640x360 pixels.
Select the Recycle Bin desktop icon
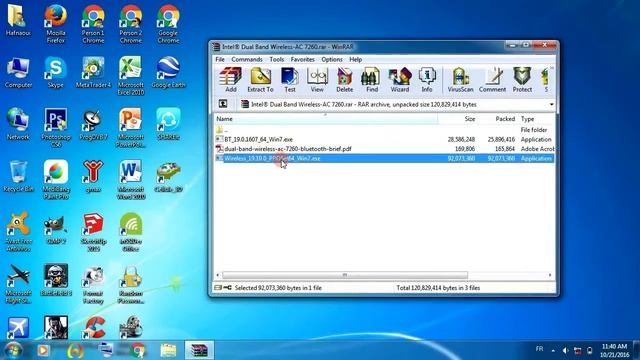[x=18, y=176]
